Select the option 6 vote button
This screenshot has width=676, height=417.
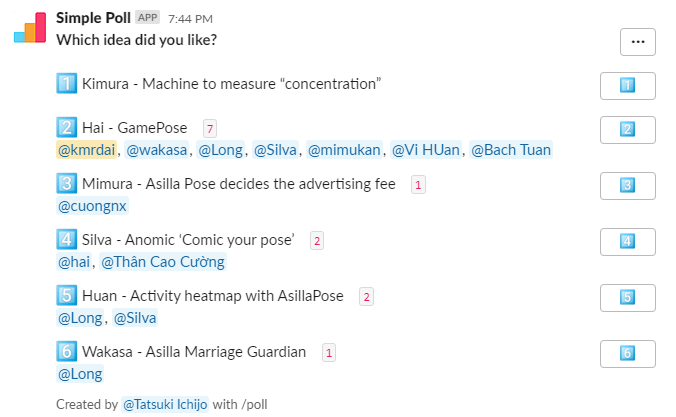click(x=627, y=353)
